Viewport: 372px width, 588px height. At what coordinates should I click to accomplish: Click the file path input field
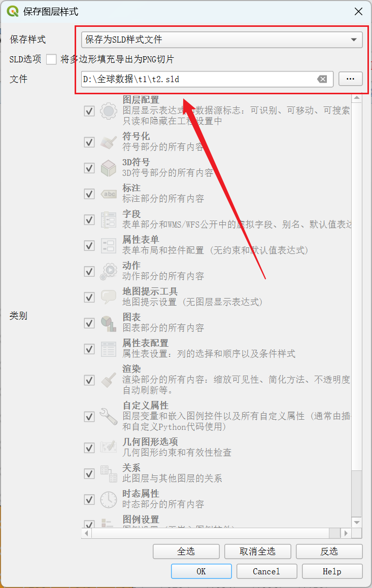199,79
